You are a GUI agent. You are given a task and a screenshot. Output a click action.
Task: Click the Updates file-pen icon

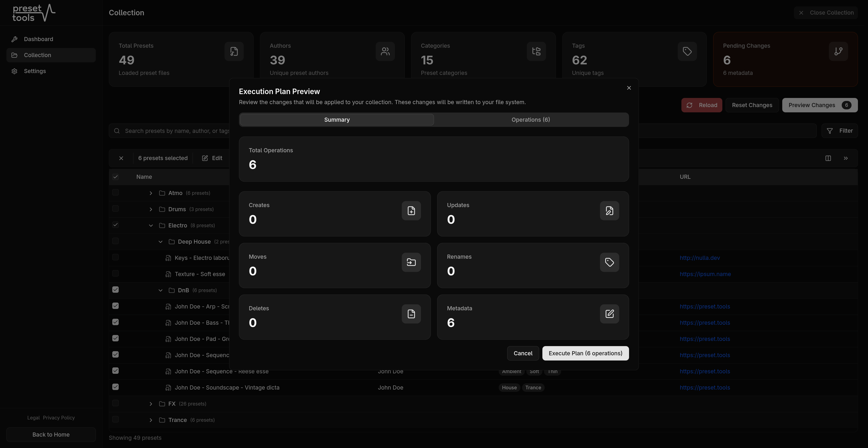[609, 211]
